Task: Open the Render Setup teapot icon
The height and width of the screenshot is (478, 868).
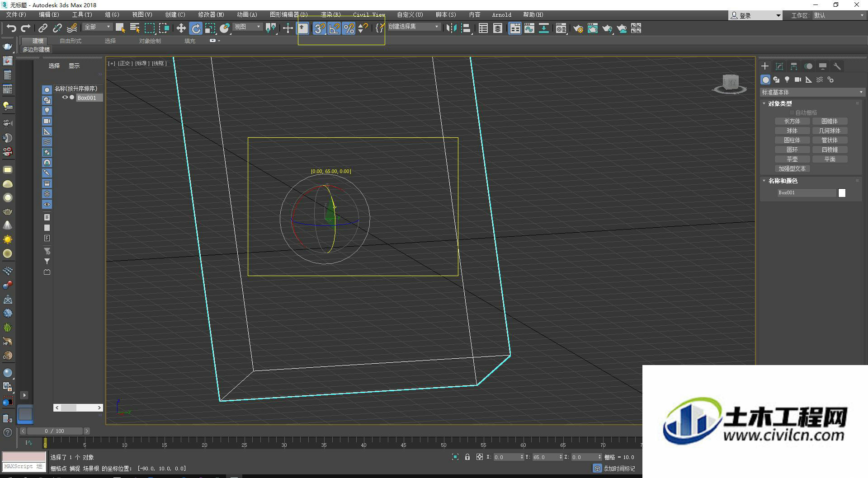Action: pos(578,28)
